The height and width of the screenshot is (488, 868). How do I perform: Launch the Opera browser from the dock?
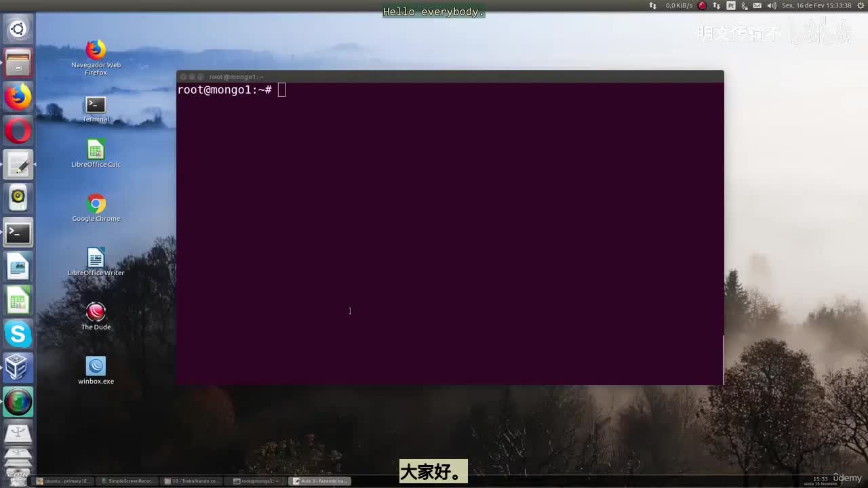tap(18, 131)
